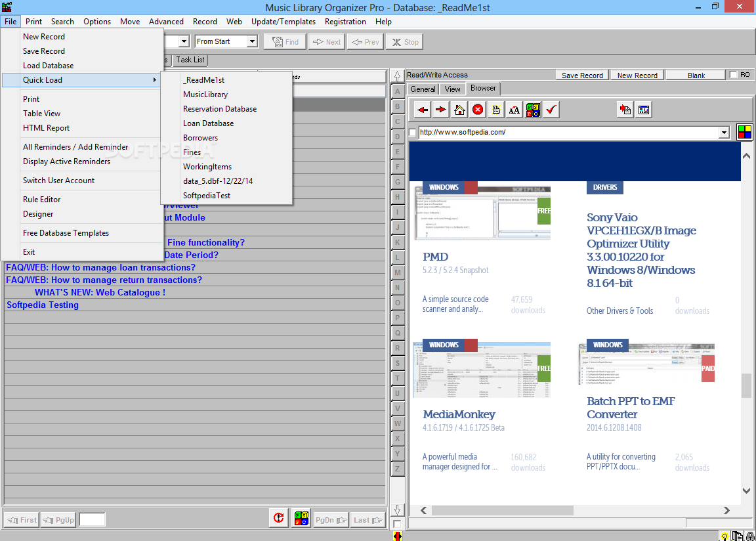756x541 pixels.
Task: Click the red checkmark icon
Action: pos(551,110)
